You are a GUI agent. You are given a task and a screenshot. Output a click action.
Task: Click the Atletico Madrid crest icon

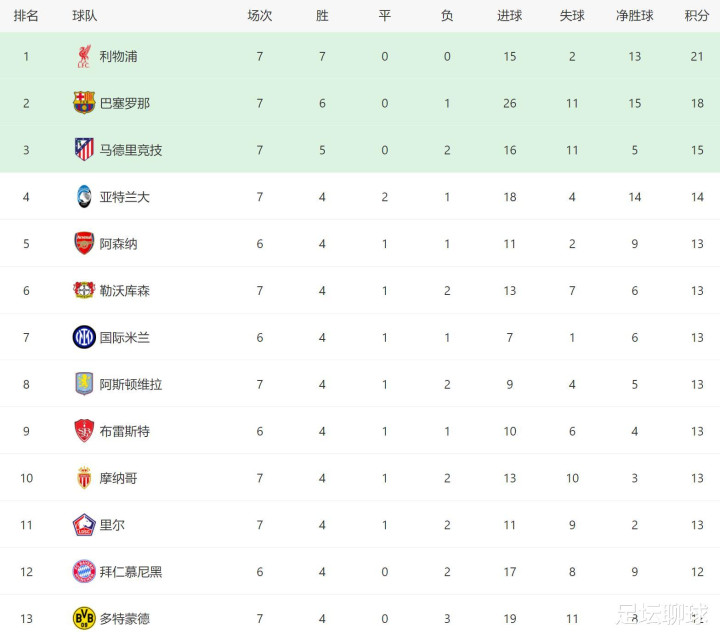point(84,150)
